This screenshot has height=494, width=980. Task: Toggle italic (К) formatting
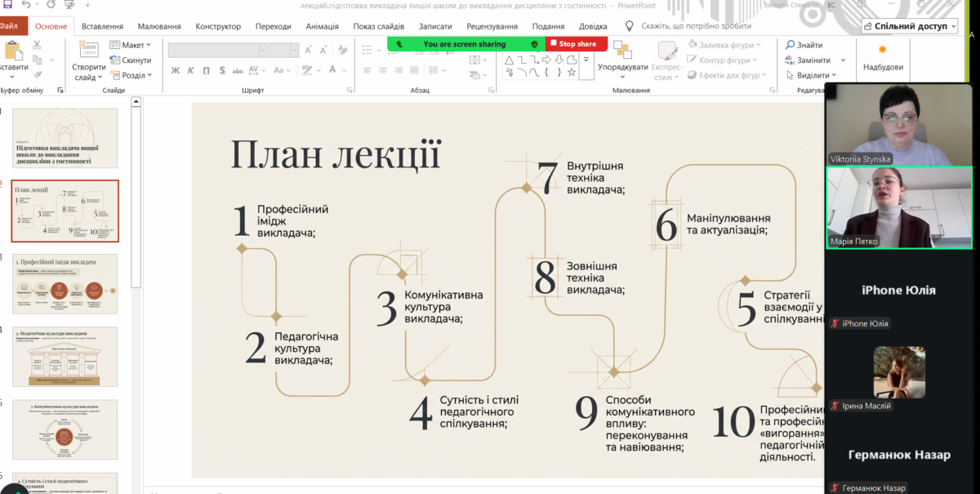pyautogui.click(x=191, y=70)
